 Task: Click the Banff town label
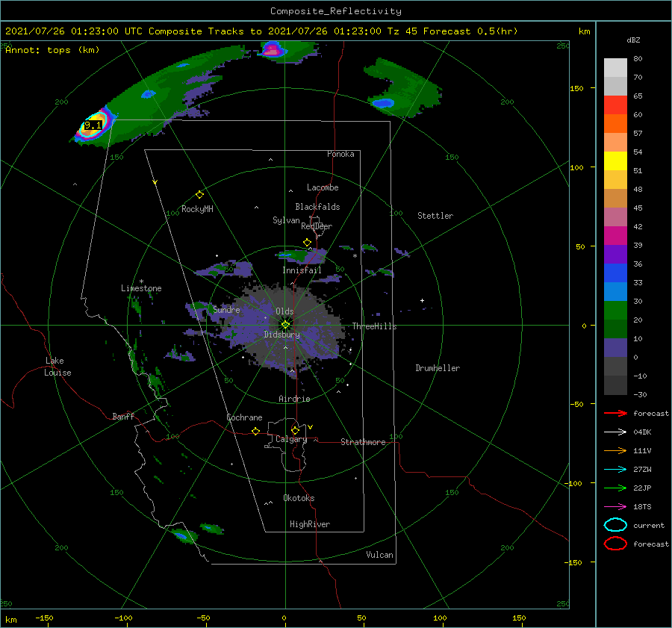click(x=123, y=416)
